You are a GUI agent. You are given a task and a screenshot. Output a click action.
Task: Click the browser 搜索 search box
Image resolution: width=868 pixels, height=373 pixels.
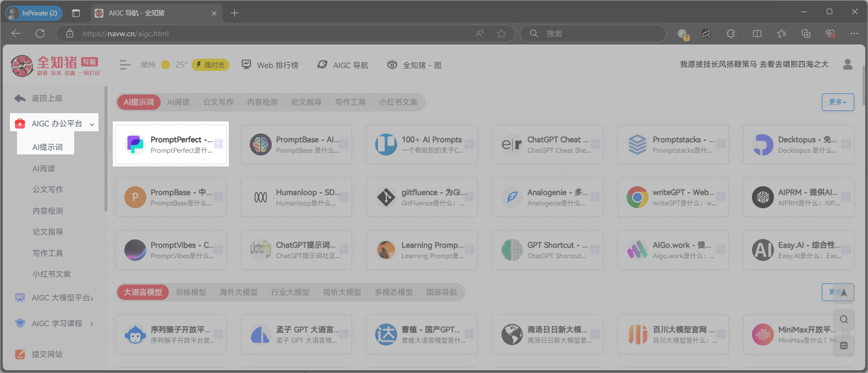(x=593, y=34)
